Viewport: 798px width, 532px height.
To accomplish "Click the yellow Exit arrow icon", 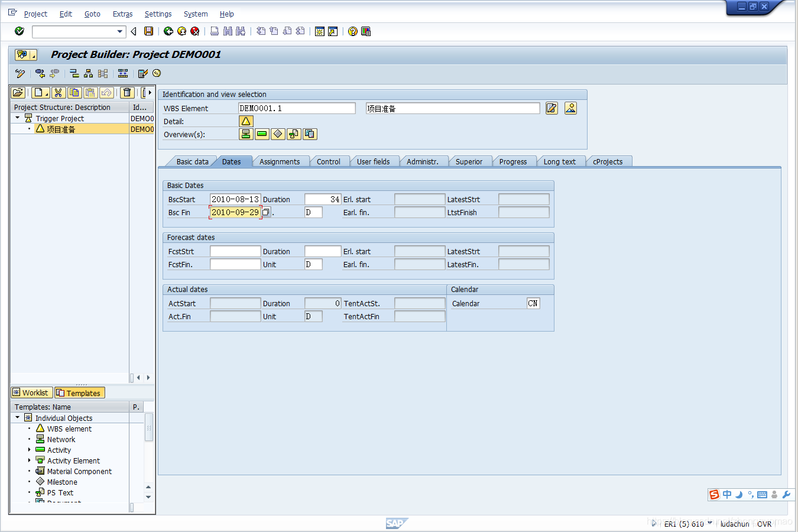I will coord(181,31).
